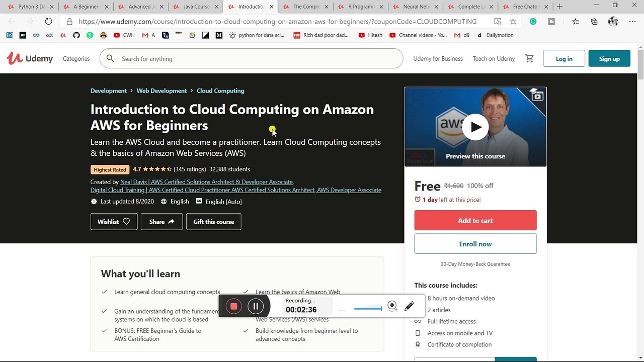Viewport: 644px width, 362px height.
Task: Stop the screen recording
Action: click(x=233, y=306)
